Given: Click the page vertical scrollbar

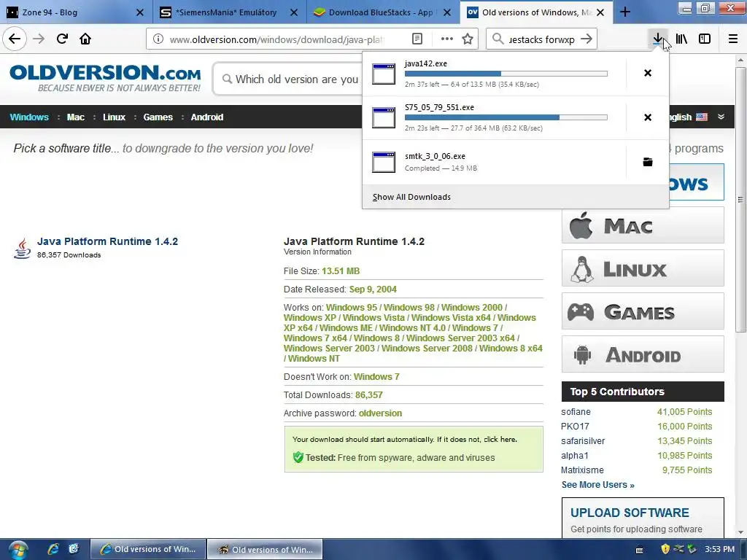Looking at the screenshot, I should pos(740,200).
